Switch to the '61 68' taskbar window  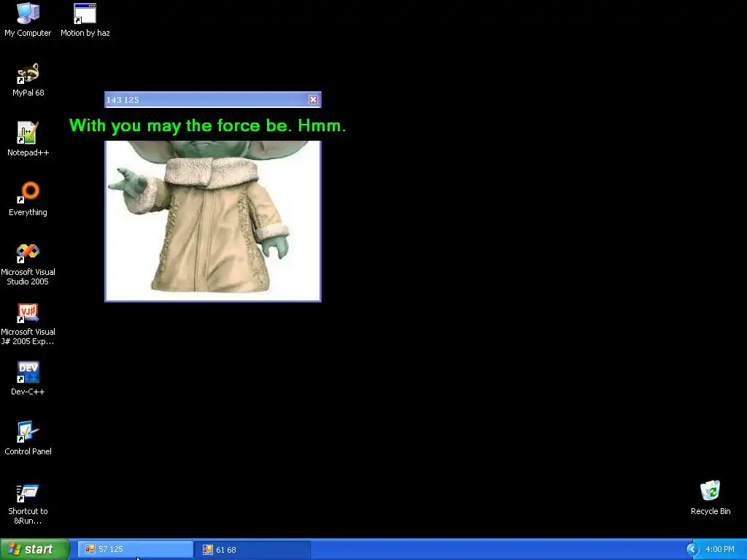click(x=252, y=550)
